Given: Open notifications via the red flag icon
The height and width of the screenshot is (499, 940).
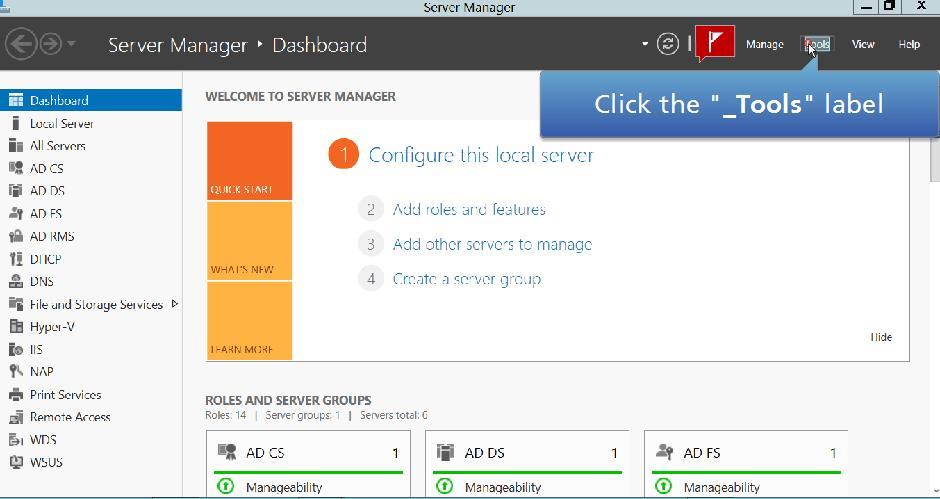Looking at the screenshot, I should (715, 43).
